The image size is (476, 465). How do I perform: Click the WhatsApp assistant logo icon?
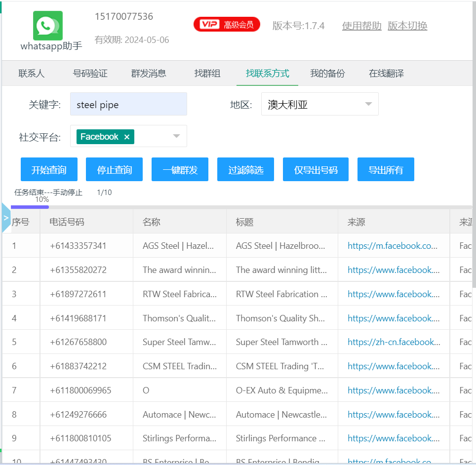click(48, 26)
